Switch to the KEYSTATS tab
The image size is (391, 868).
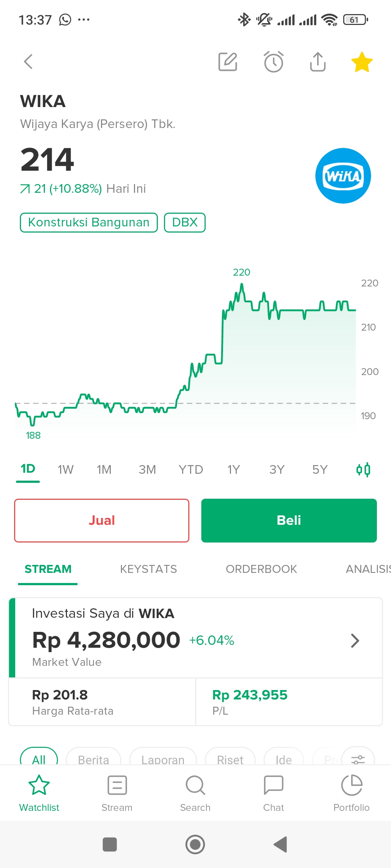tap(148, 569)
